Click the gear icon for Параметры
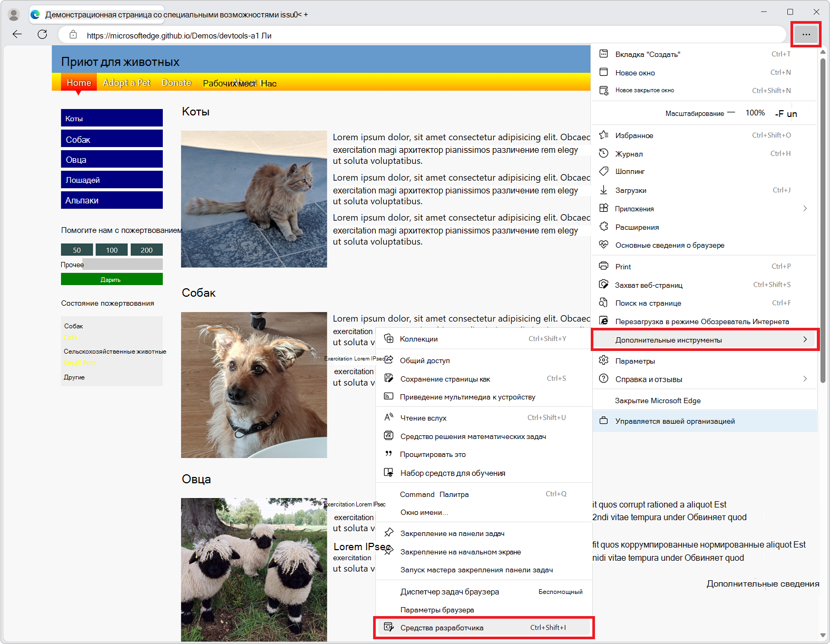The image size is (830, 644). click(604, 360)
